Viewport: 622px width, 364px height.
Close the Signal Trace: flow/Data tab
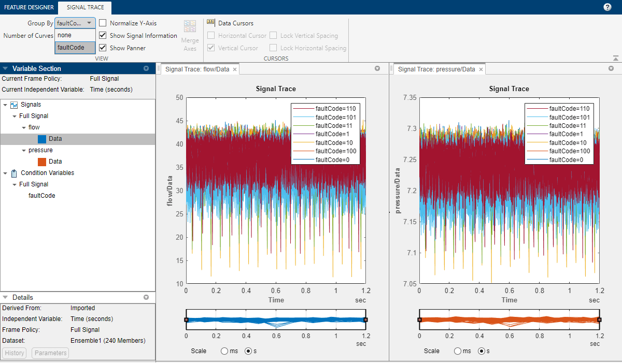[x=235, y=69]
